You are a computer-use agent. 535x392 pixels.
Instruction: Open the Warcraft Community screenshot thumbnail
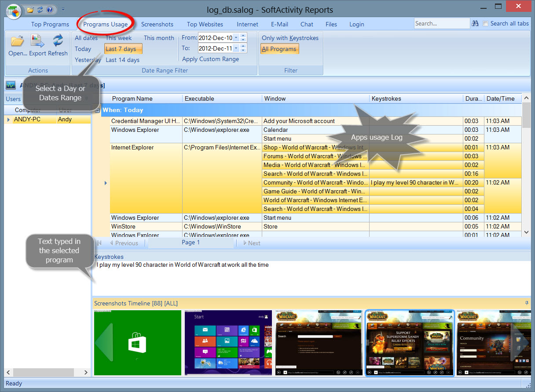(x=494, y=343)
